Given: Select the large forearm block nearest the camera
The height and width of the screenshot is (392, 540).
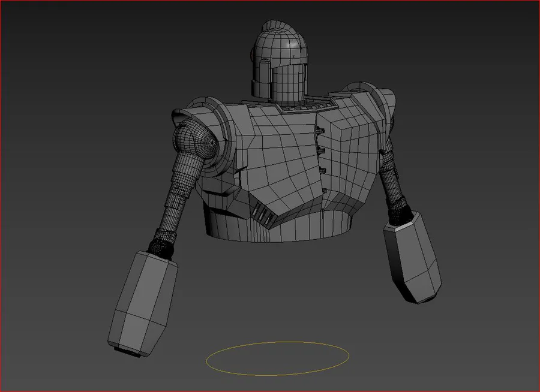Looking at the screenshot, I should click(x=143, y=303).
